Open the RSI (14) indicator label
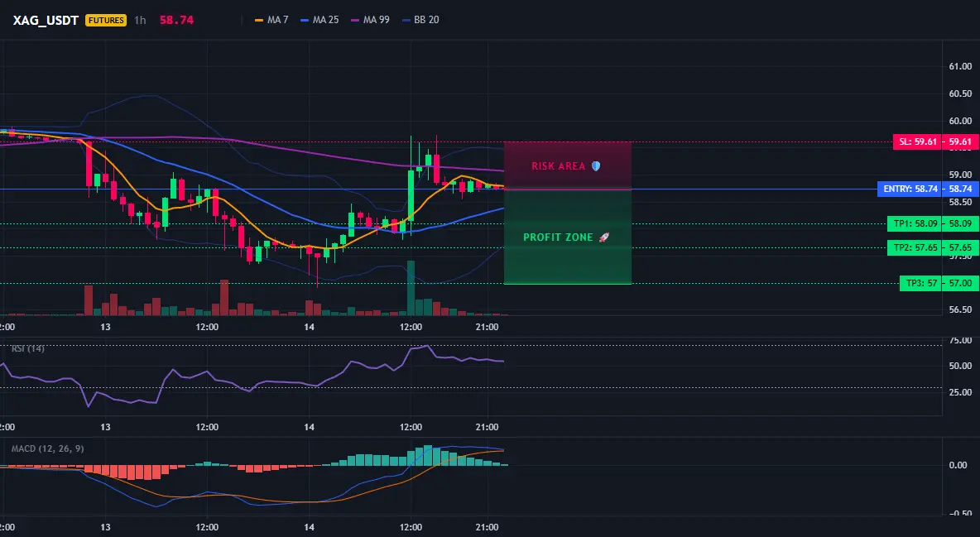The width and height of the screenshot is (980, 537). coord(27,348)
